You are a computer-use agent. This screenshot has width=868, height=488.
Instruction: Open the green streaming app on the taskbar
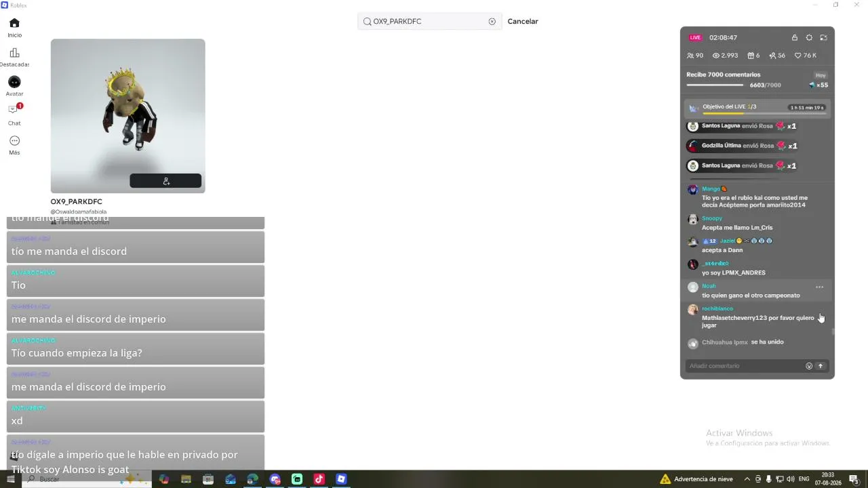point(297,479)
